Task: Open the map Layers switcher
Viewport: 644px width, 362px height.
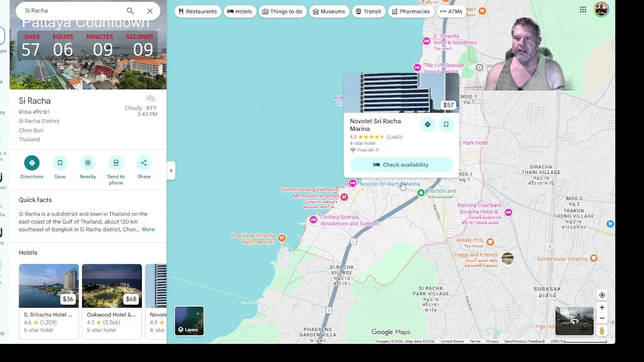Action: pyautogui.click(x=189, y=321)
